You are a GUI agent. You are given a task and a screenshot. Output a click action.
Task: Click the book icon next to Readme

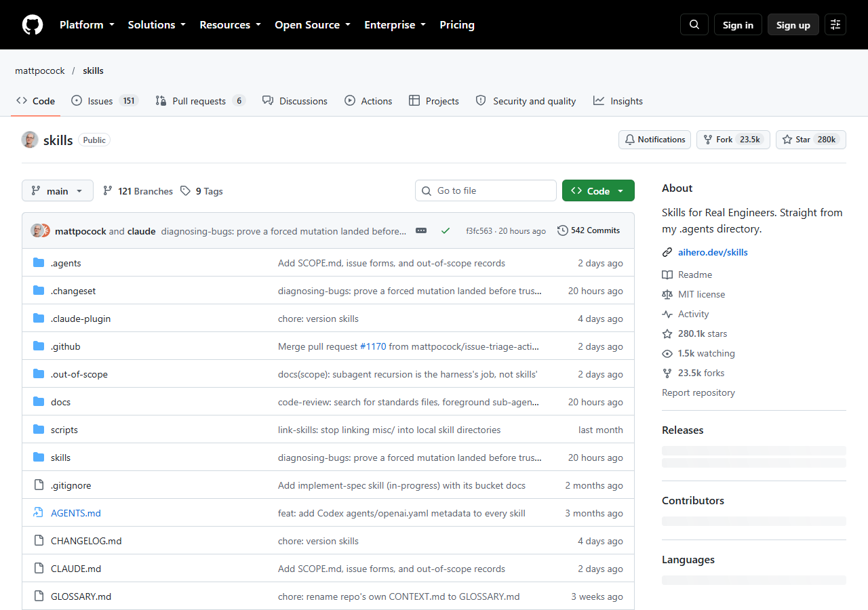667,274
